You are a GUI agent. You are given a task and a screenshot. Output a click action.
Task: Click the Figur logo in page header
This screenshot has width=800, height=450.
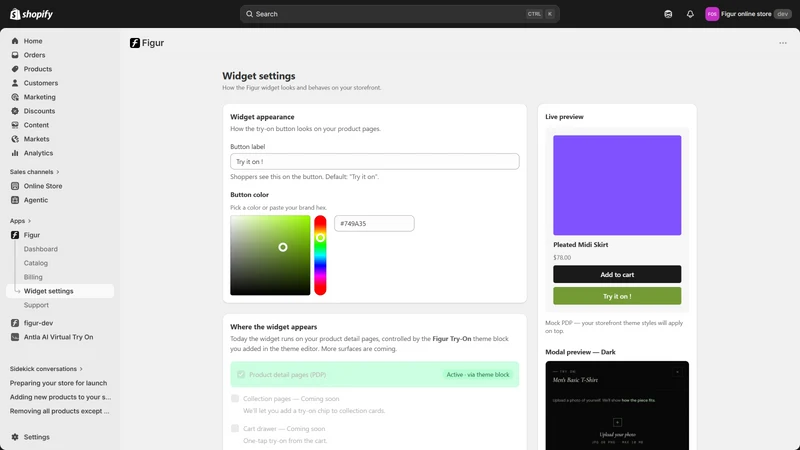(135, 43)
